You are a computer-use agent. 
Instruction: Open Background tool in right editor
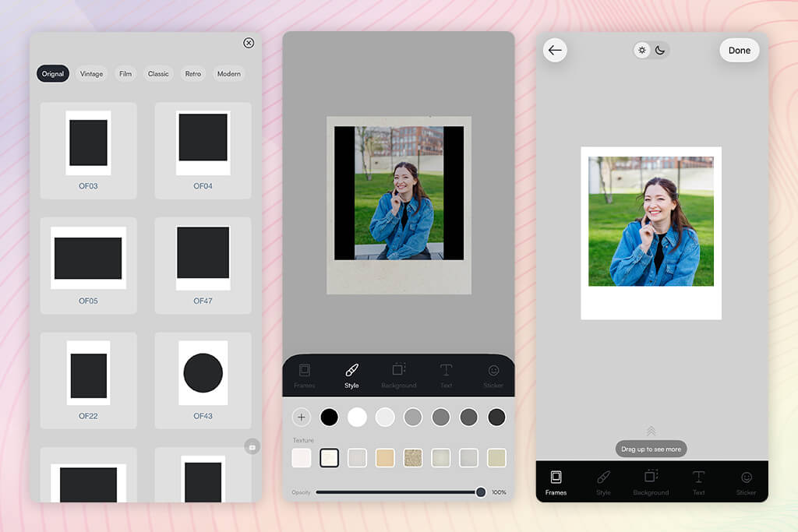pos(651,483)
